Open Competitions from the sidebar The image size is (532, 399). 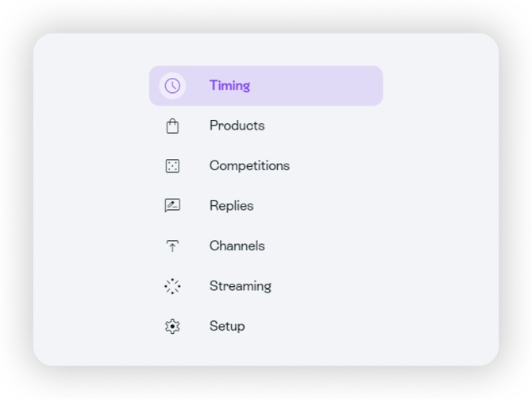point(249,166)
